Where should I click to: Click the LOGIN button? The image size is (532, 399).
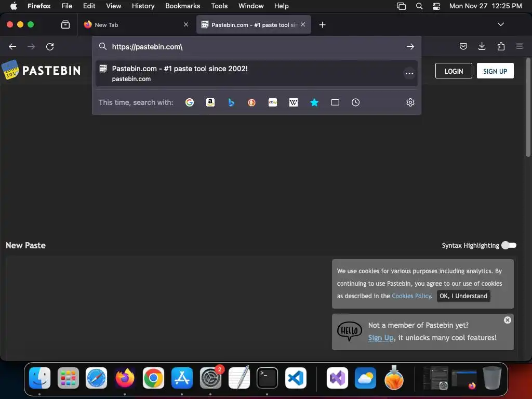(x=453, y=71)
